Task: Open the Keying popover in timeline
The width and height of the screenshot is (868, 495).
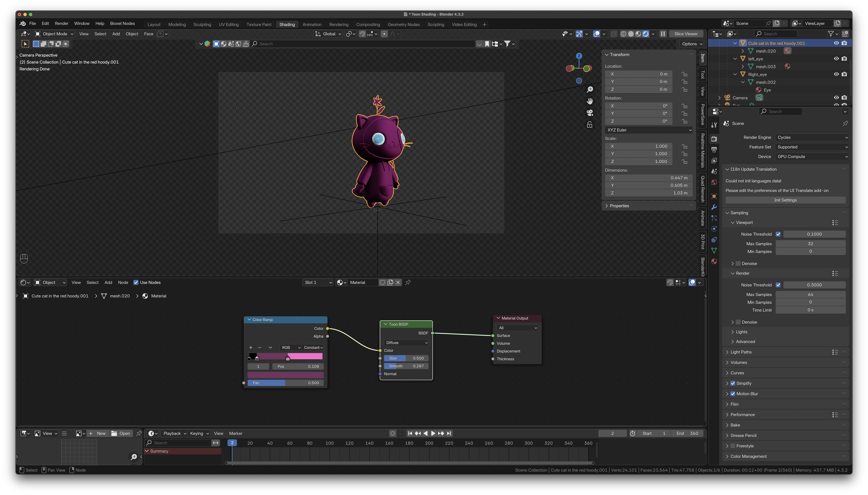Action: coord(199,434)
